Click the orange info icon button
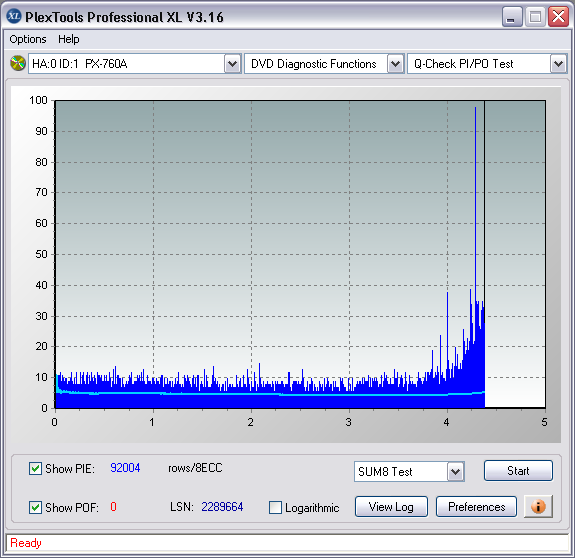The image size is (575, 558). click(x=538, y=507)
